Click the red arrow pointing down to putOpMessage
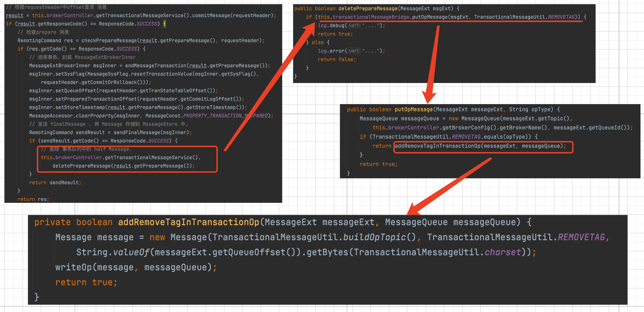This screenshot has height=312, width=644. click(433, 63)
